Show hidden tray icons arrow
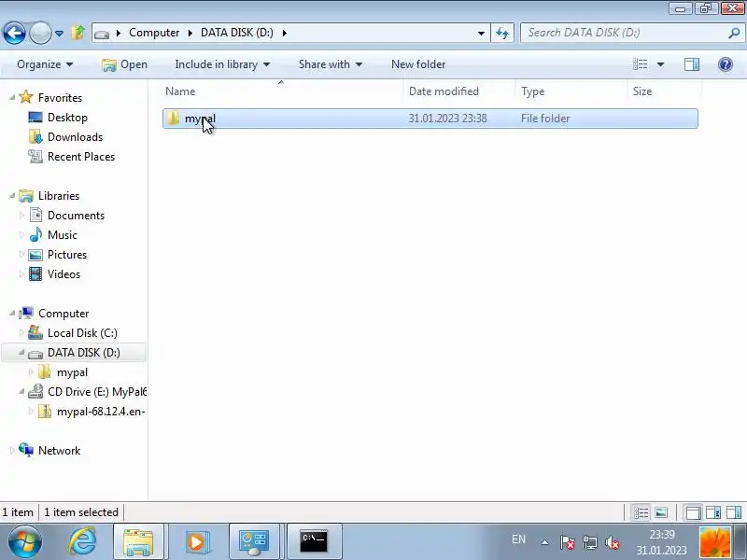The width and height of the screenshot is (747, 560). [x=544, y=542]
